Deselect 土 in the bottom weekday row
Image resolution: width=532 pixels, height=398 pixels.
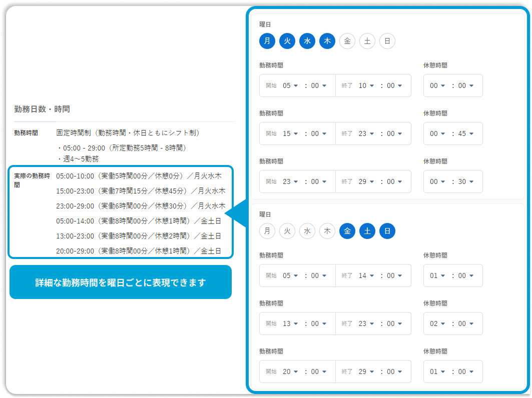coord(367,231)
